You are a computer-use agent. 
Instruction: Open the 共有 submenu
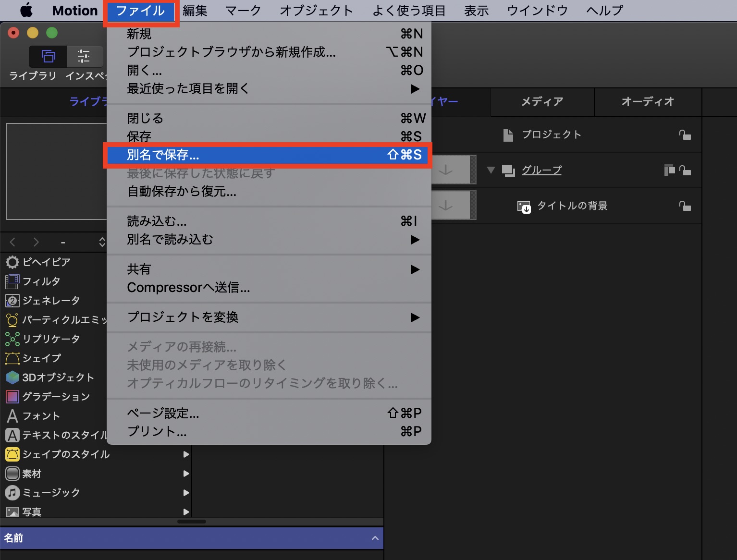point(269,269)
